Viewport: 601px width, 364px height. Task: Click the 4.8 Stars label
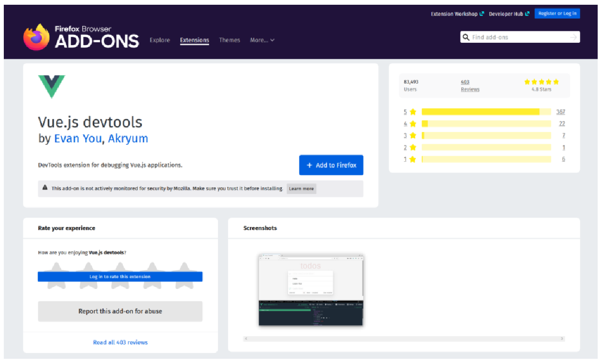(x=542, y=89)
